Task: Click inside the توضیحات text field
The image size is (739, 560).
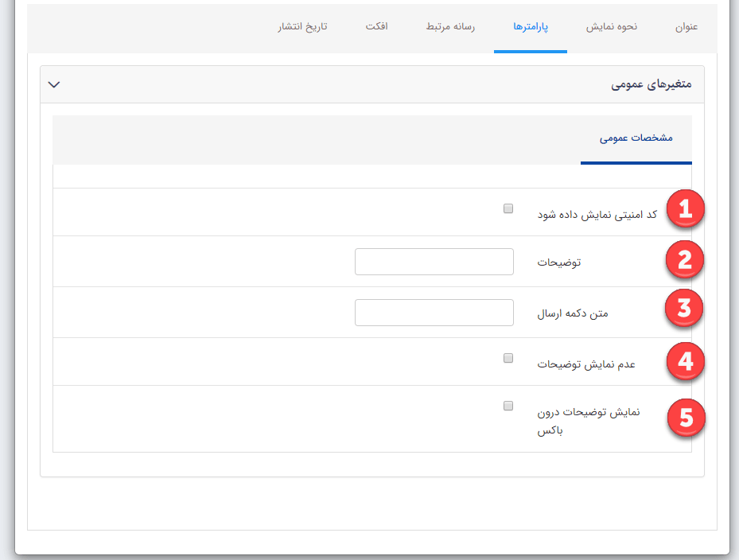Action: [x=434, y=261]
